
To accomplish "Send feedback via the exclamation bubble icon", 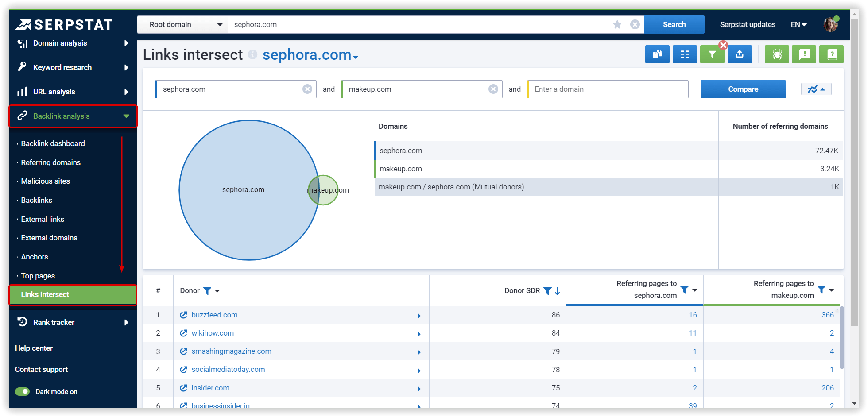I will (804, 54).
